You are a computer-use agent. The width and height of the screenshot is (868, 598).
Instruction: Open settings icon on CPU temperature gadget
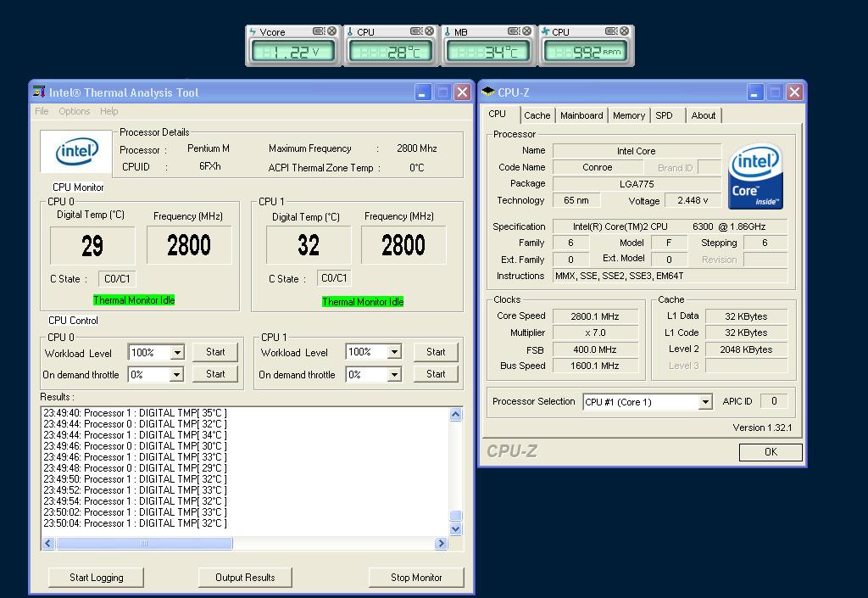click(416, 31)
